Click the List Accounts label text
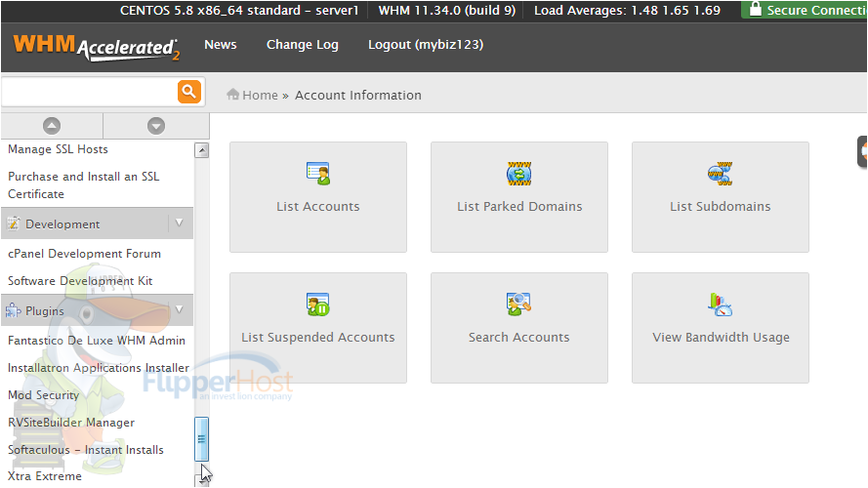The width and height of the screenshot is (868, 488). click(318, 206)
